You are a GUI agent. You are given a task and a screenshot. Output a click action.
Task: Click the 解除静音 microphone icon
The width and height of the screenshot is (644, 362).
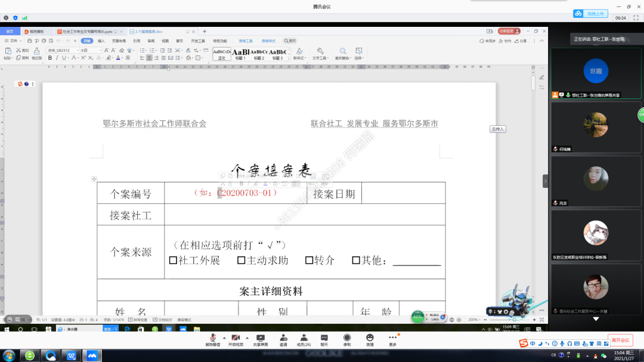point(213,339)
